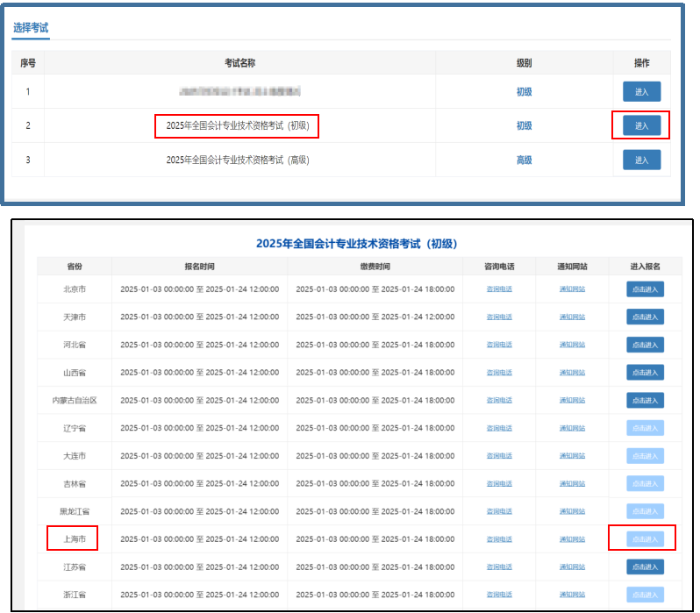Viewport: 700px width, 613px height.
Task: Click 进入 for the 高级 exam row
Action: (641, 160)
